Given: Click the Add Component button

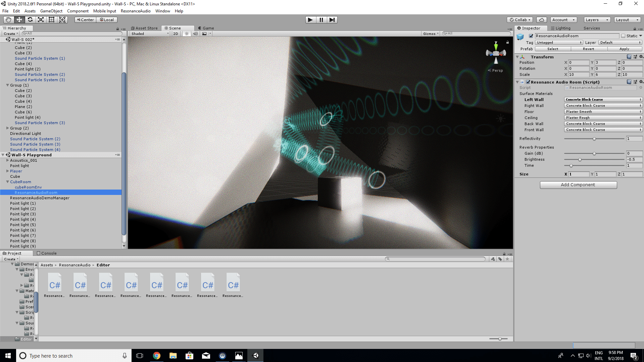Looking at the screenshot, I should [578, 185].
